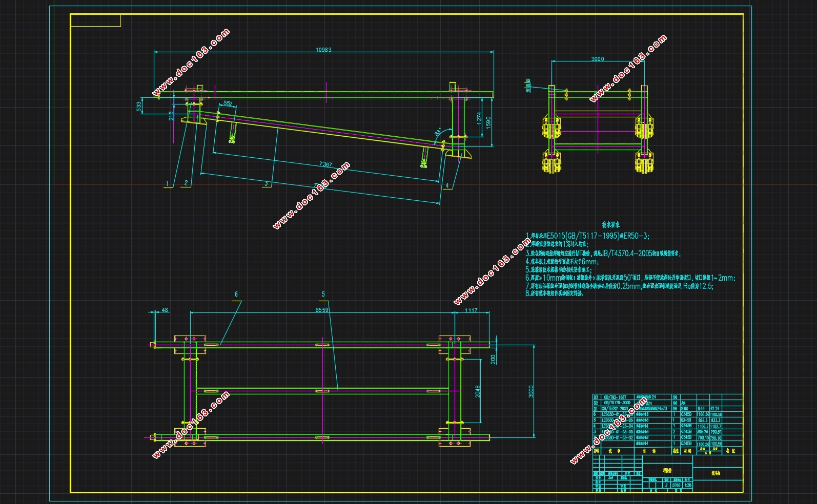Select note 2 about the 1% weld weight
The image size is (817, 504).
click(x=557, y=244)
